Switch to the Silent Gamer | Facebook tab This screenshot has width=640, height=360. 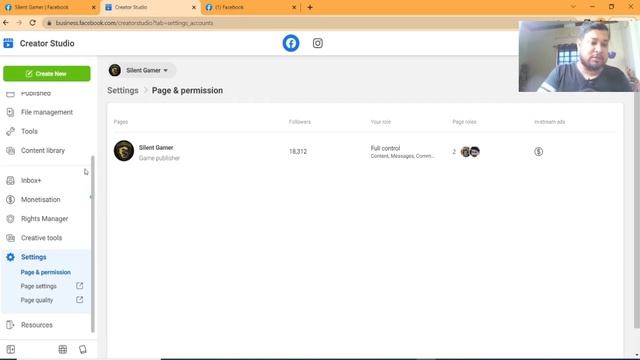(49, 7)
